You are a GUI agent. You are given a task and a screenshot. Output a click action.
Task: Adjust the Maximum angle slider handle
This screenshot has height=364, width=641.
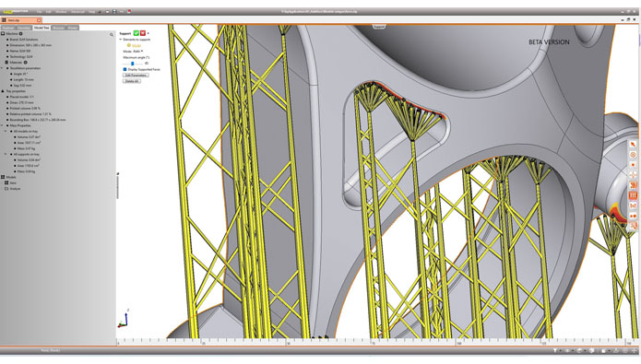(x=133, y=64)
